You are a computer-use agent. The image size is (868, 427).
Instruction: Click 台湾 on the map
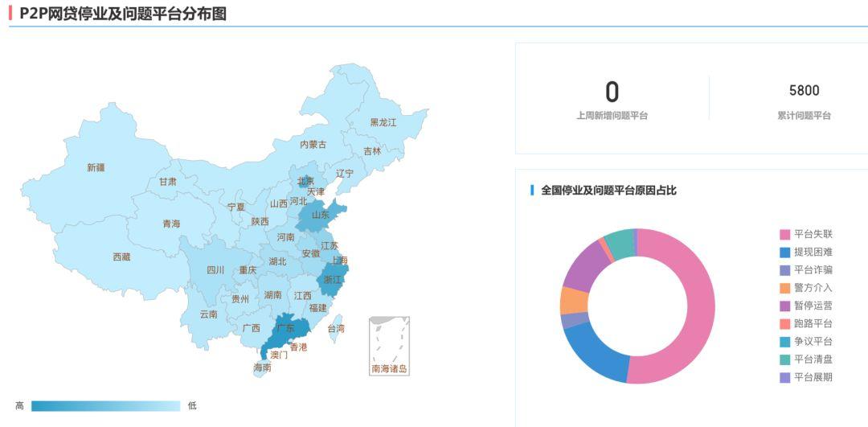click(335, 328)
